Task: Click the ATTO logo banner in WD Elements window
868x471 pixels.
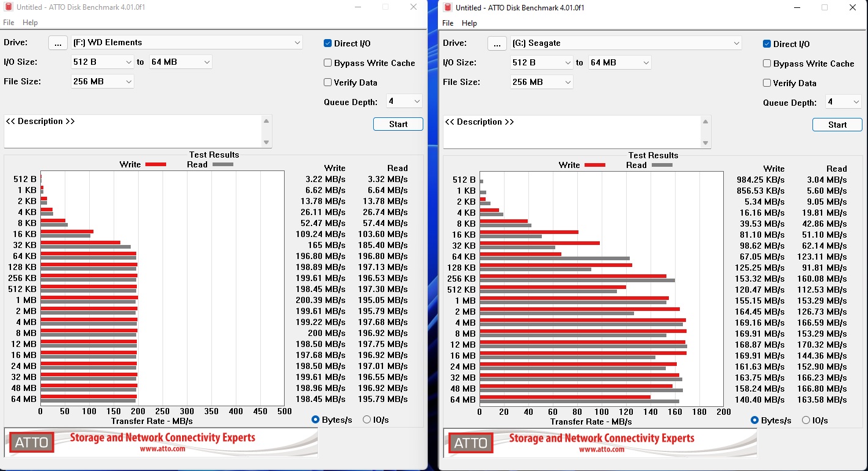Action: pos(161,442)
